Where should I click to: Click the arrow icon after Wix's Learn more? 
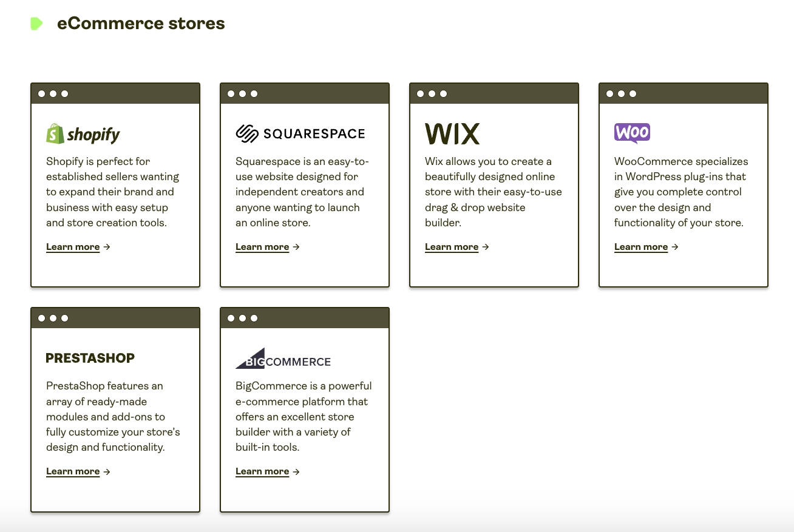click(x=486, y=247)
